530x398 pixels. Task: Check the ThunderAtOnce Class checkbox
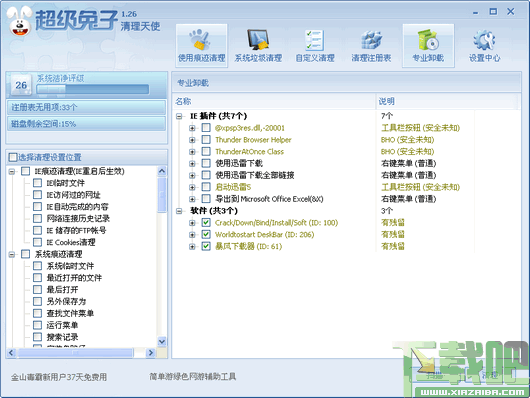click(206, 151)
